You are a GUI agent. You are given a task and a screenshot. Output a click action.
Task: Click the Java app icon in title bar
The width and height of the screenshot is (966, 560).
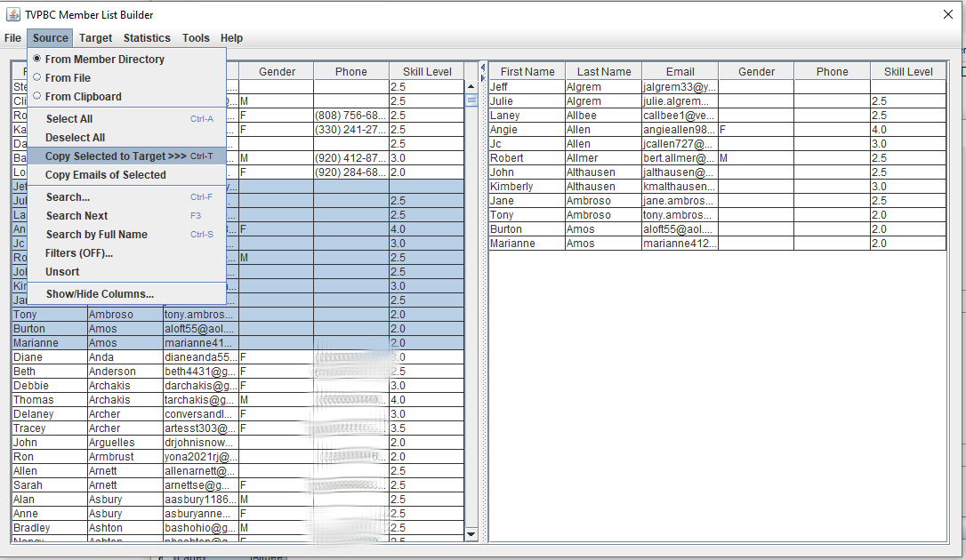point(13,15)
